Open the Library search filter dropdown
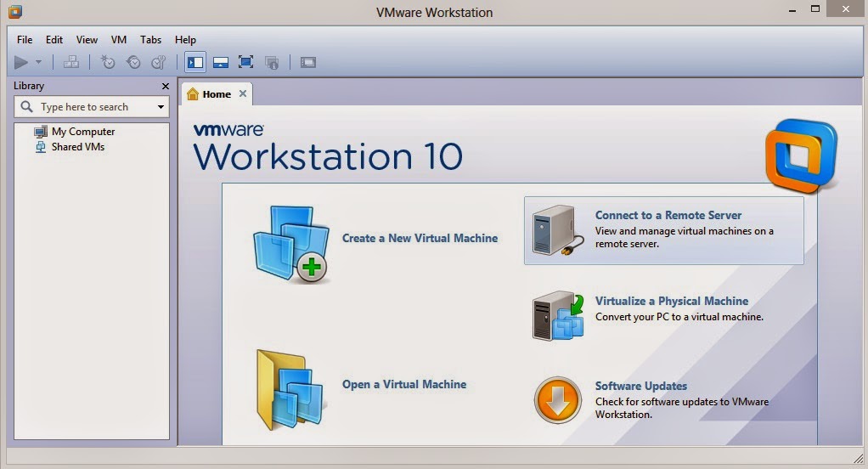This screenshot has width=868, height=469. coord(161,107)
